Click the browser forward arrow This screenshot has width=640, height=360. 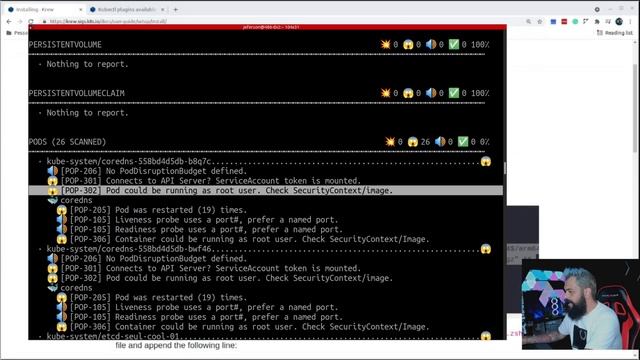pos(20,21)
